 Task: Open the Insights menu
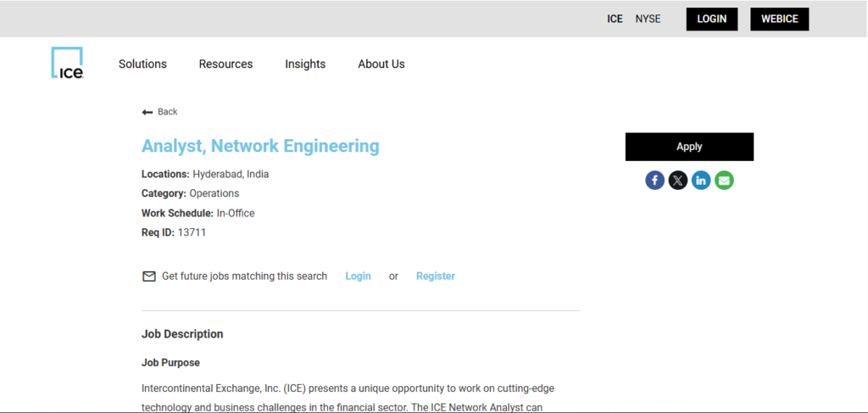click(x=305, y=64)
